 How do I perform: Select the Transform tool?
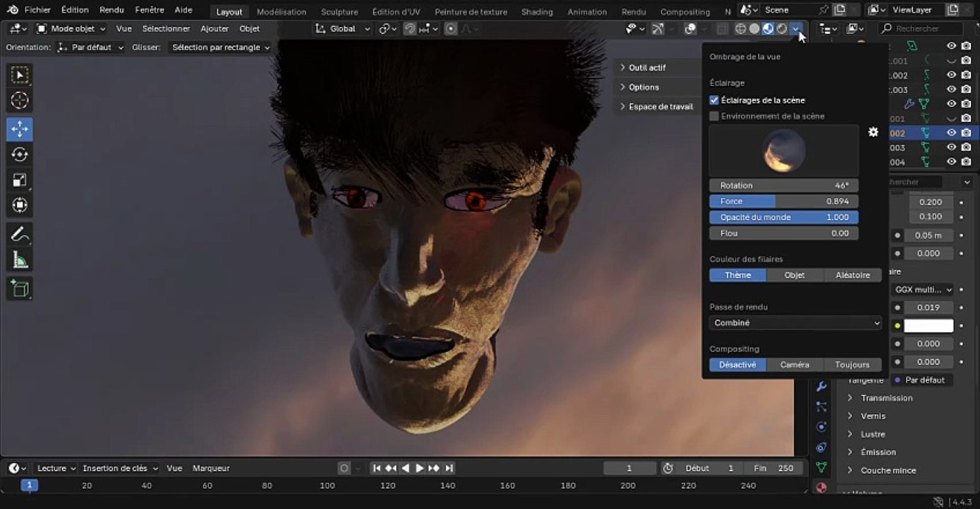(x=20, y=205)
